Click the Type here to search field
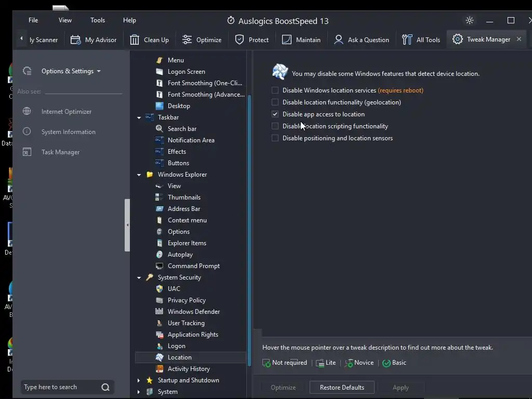The image size is (532, 399). 60,387
